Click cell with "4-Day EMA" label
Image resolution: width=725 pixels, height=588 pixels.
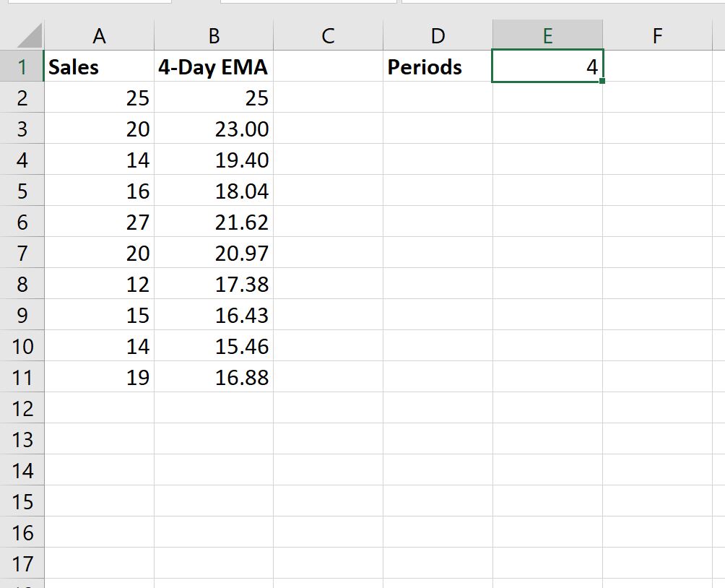click(212, 66)
